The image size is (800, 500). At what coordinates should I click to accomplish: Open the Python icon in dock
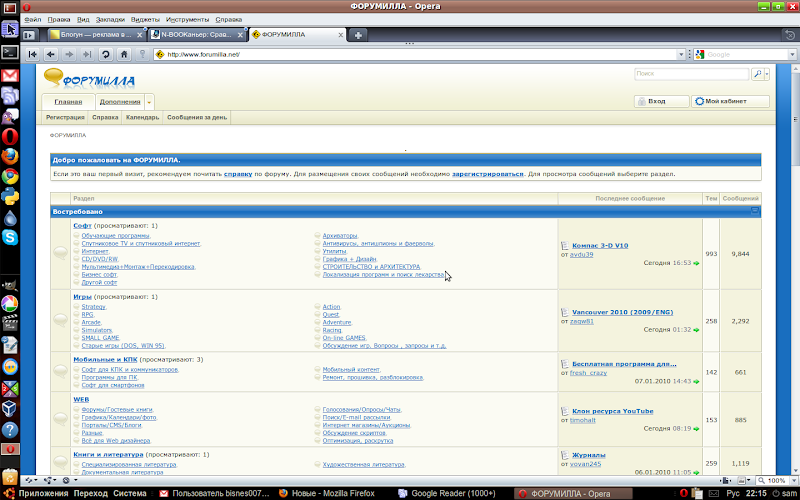(x=10, y=196)
